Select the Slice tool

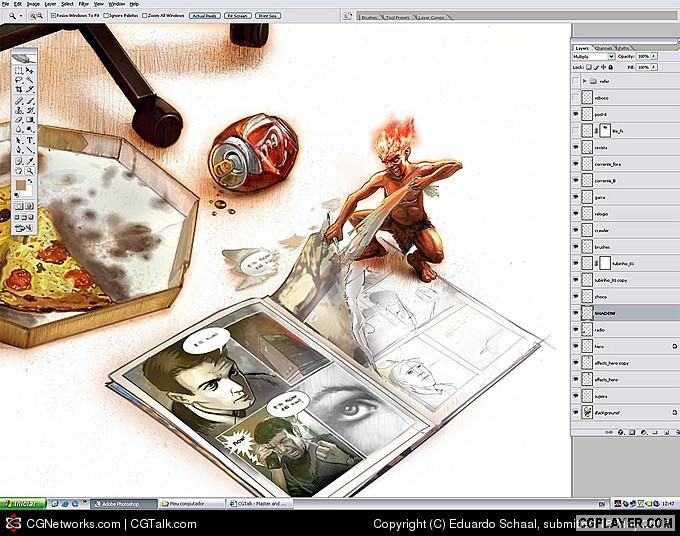[30, 90]
